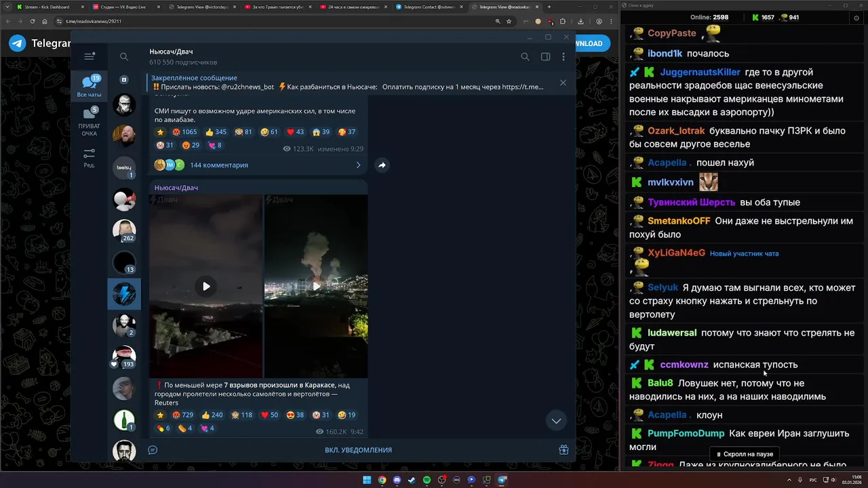Image resolution: width=868 pixels, height=488 pixels.
Task: Open Telegram from the taskbar
Action: [502, 480]
